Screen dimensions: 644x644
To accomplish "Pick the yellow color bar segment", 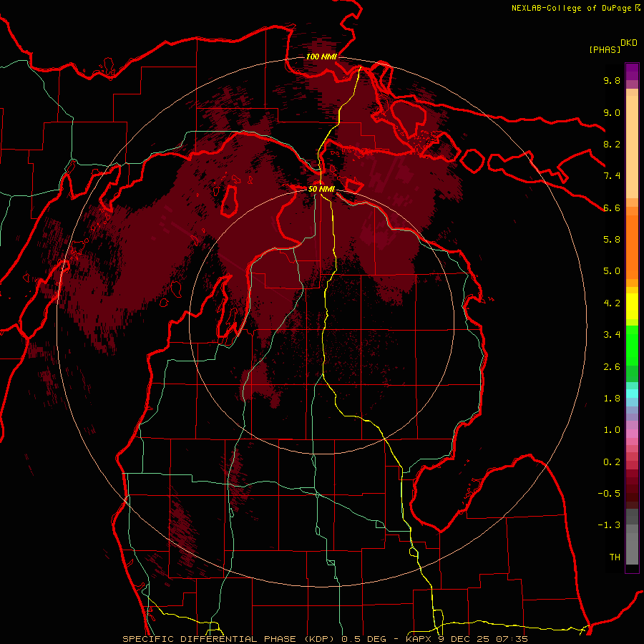I will click(x=632, y=306).
